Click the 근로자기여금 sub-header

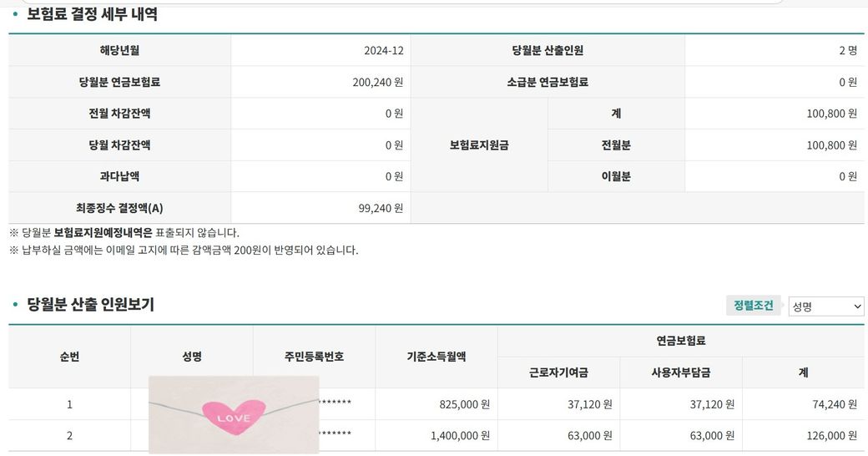coord(558,372)
